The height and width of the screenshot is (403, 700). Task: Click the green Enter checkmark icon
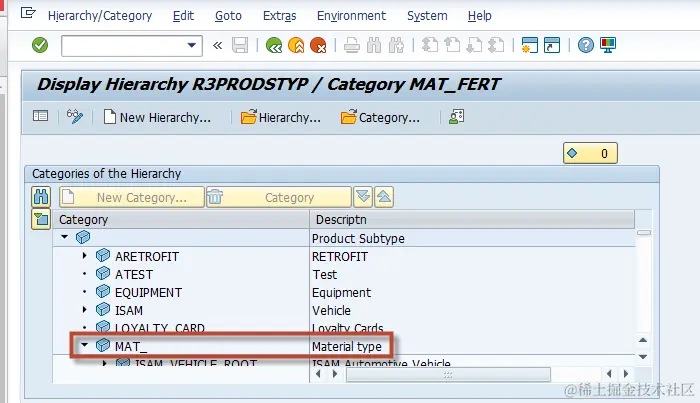[x=40, y=45]
